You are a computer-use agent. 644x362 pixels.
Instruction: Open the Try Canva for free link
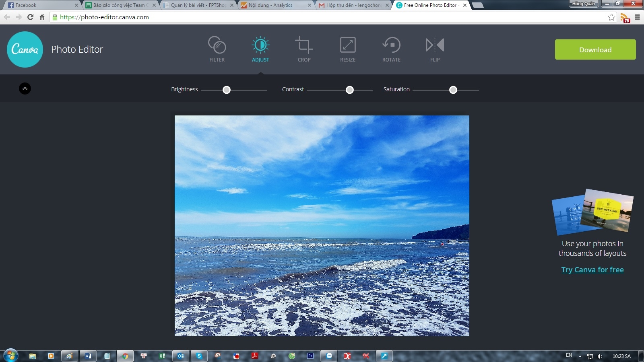(x=592, y=269)
